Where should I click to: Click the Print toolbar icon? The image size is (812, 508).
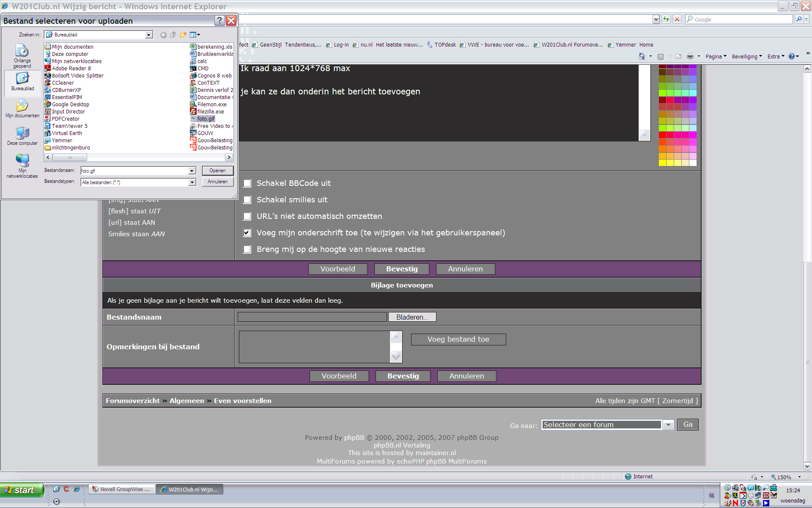click(x=690, y=56)
